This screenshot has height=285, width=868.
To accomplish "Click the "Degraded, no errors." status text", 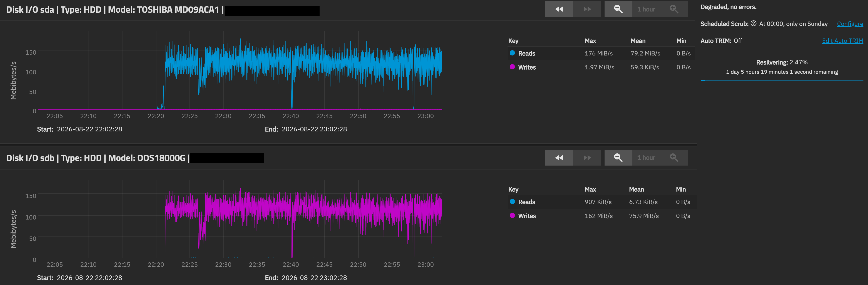I will (728, 7).
